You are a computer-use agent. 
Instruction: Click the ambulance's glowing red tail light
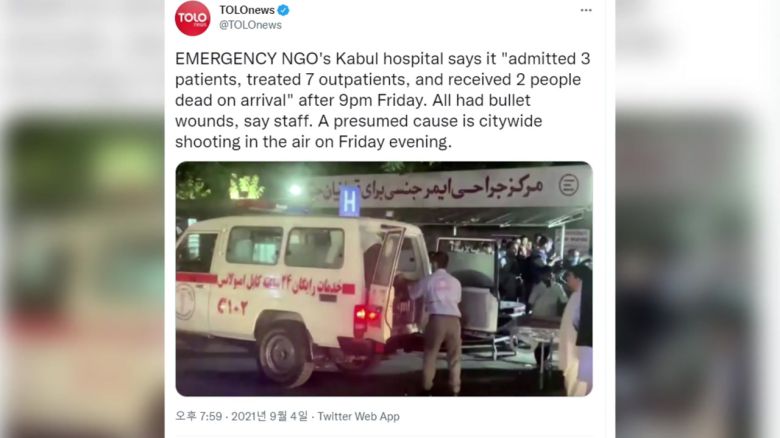[x=367, y=315]
